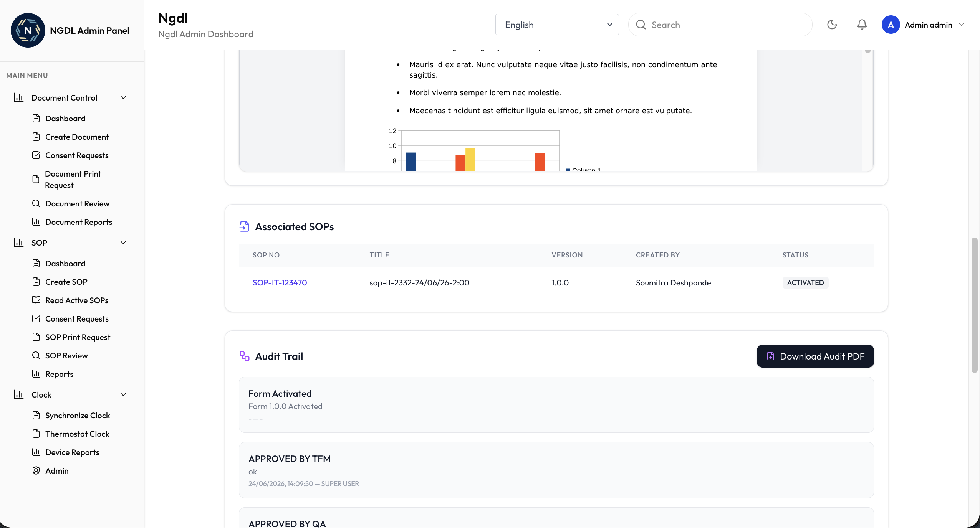Screen dimensions: 980x528
Task: Toggle dark mode moon icon
Action: coord(832,25)
